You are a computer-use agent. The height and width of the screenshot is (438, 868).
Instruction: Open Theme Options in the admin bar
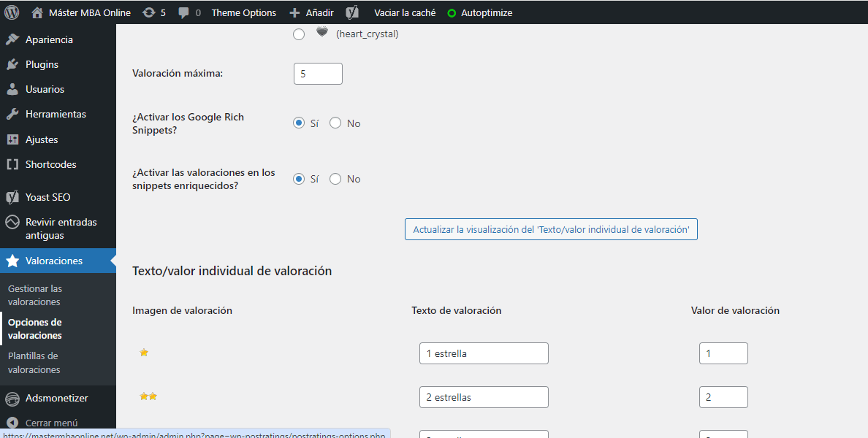coord(243,12)
